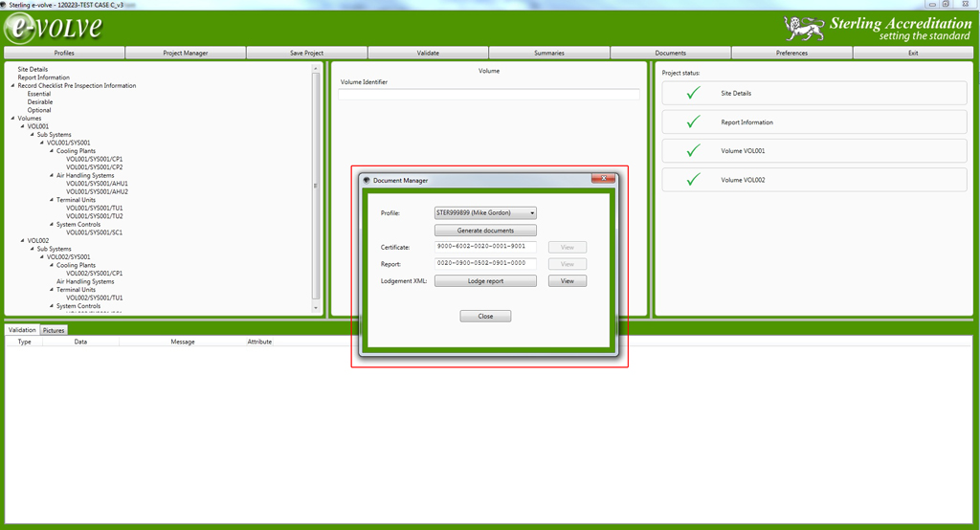The height and width of the screenshot is (530, 980).
Task: Click Report Information project status entry
Action: pos(814,121)
